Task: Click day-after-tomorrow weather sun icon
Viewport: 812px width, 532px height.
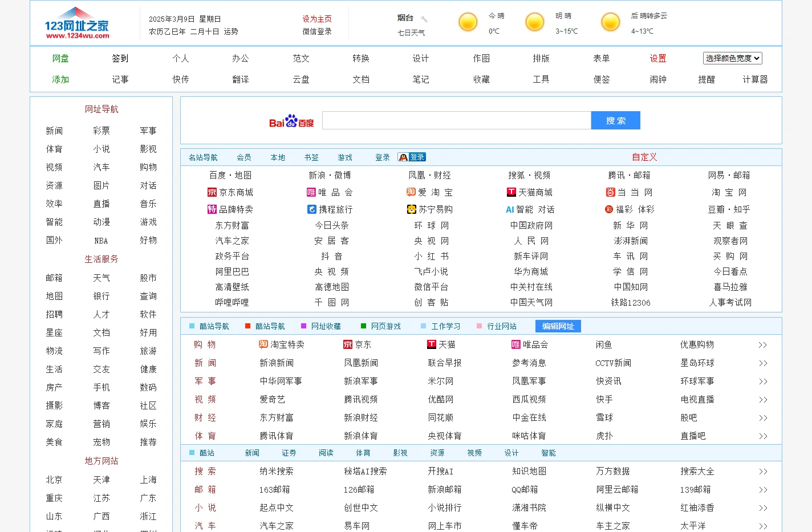Action: pos(610,22)
